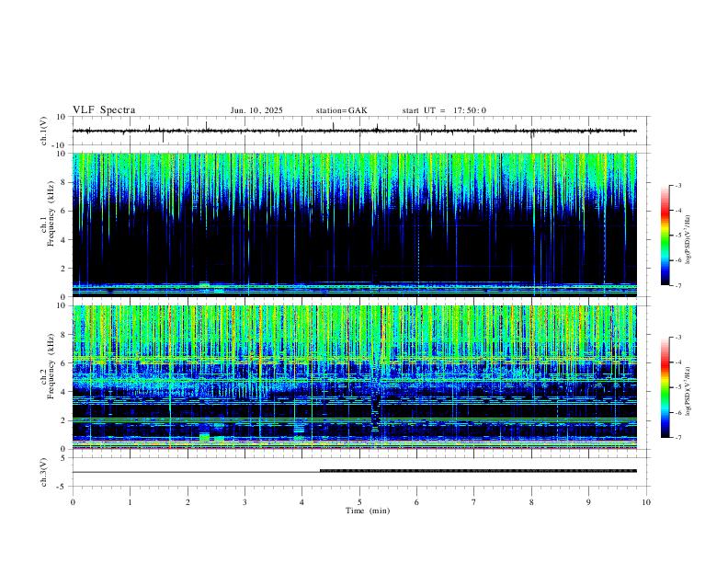Click the "VLF Spectra" title text
The height and width of the screenshot is (563, 728).
(104, 110)
